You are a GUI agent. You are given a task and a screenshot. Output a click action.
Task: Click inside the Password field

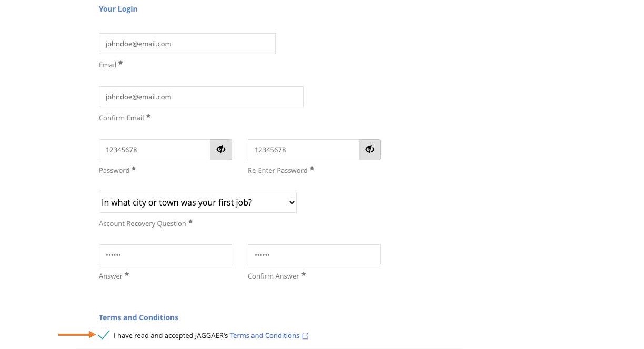(155, 150)
